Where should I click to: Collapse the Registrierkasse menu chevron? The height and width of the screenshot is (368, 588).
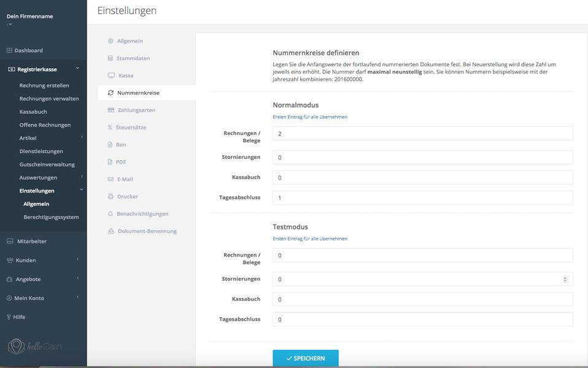click(77, 68)
